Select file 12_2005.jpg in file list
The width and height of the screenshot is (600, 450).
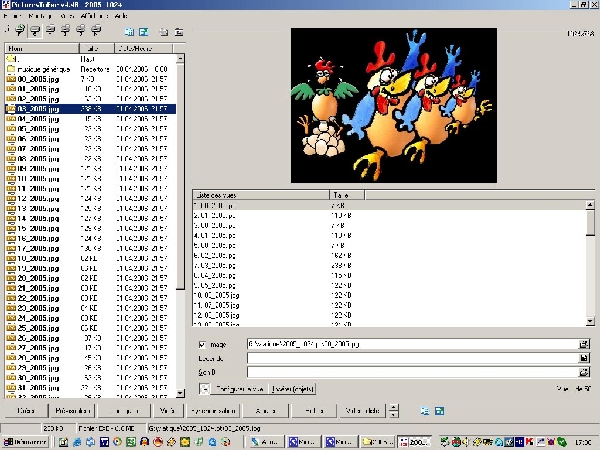click(x=91, y=199)
